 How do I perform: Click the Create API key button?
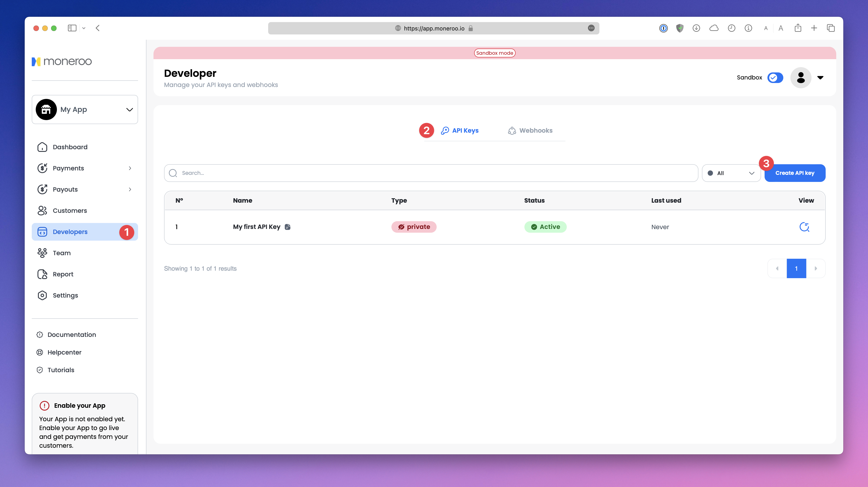(795, 173)
